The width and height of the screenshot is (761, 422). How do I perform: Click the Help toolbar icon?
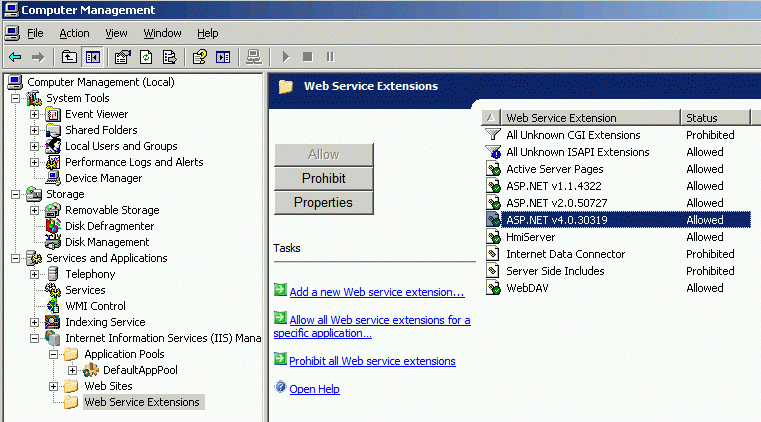point(200,57)
